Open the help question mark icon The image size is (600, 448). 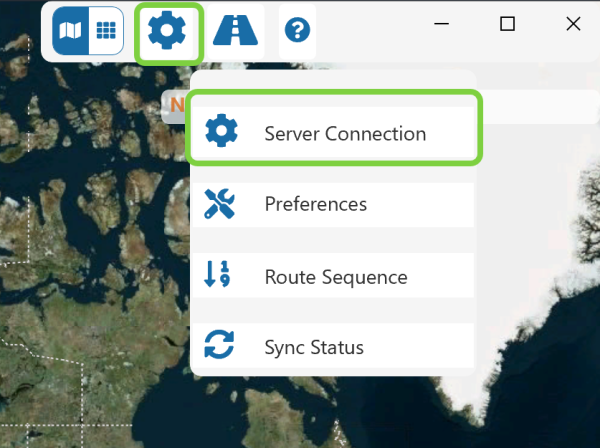[297, 31]
